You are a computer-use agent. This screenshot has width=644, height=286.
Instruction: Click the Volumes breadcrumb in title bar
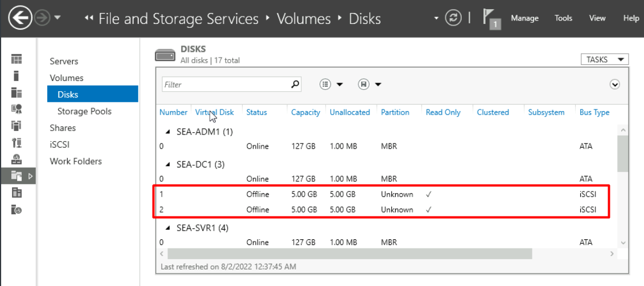pyautogui.click(x=303, y=19)
